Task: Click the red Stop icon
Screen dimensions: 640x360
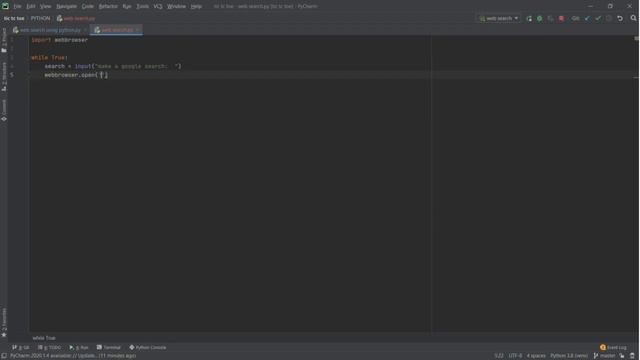Action: (562, 18)
